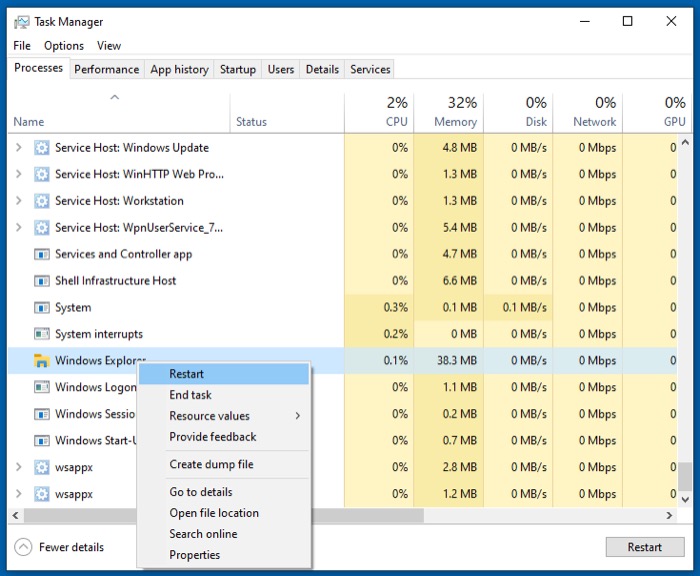700x576 pixels.
Task: Open the Startup tab
Action: point(238,69)
